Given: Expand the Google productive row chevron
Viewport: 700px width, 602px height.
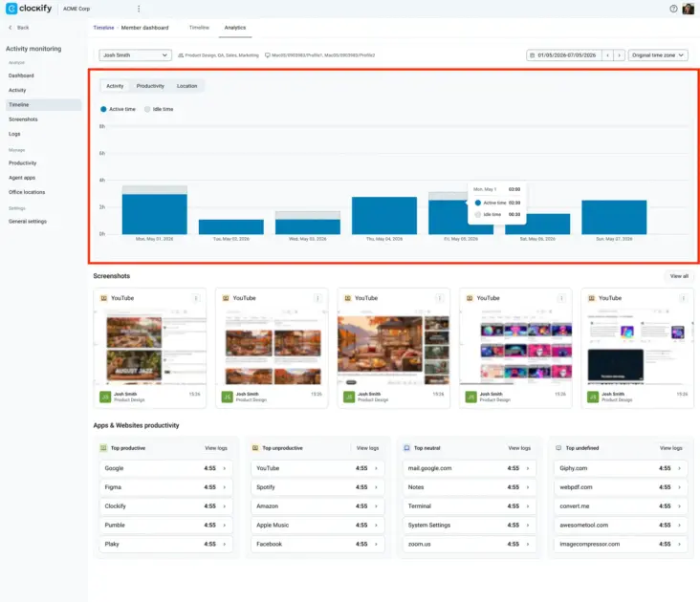Looking at the screenshot, I should 225,468.
